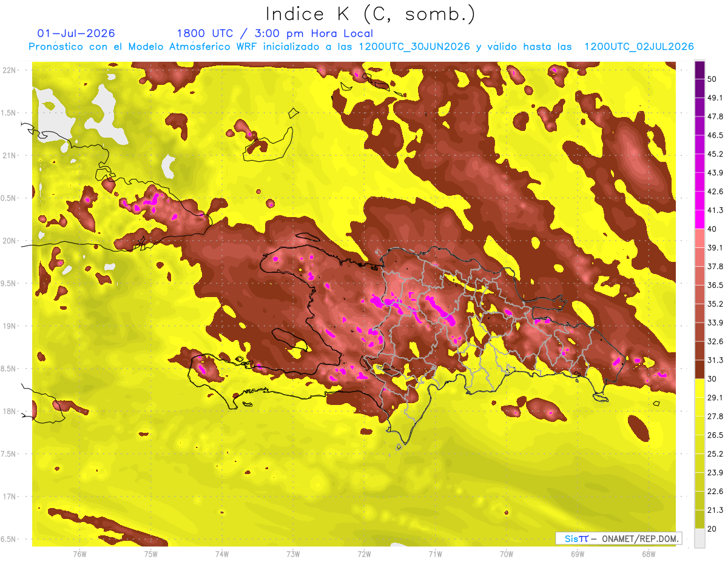Click the colorbar value "26.5"
The width and height of the screenshot is (728, 562).
(715, 435)
